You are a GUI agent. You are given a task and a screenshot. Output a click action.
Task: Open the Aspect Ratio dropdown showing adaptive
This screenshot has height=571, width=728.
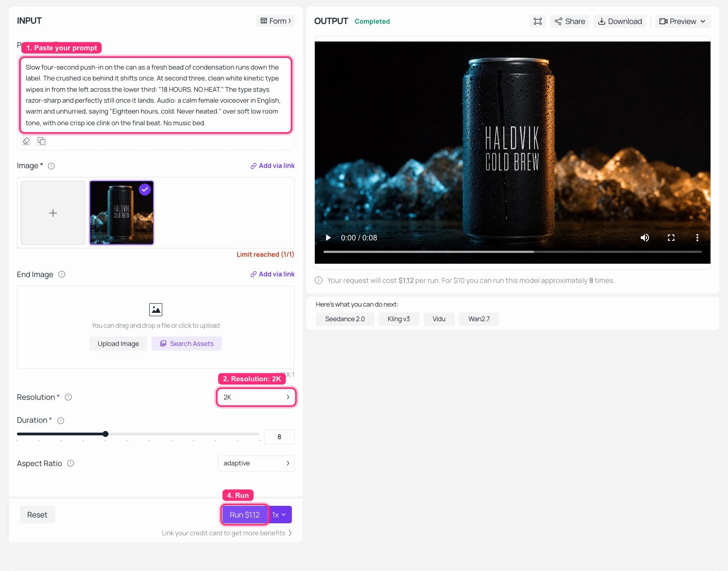[256, 463]
